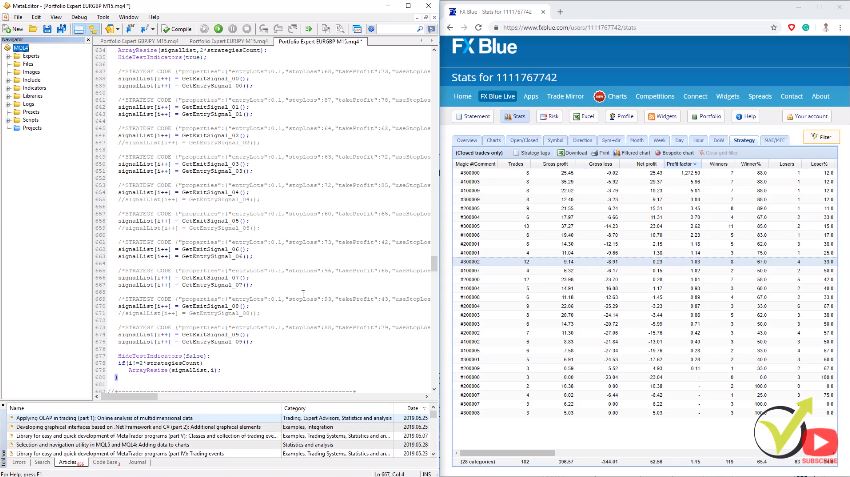The width and height of the screenshot is (850, 477).
Task: Click the Profile button on FX Blue
Action: pyautogui.click(x=621, y=116)
